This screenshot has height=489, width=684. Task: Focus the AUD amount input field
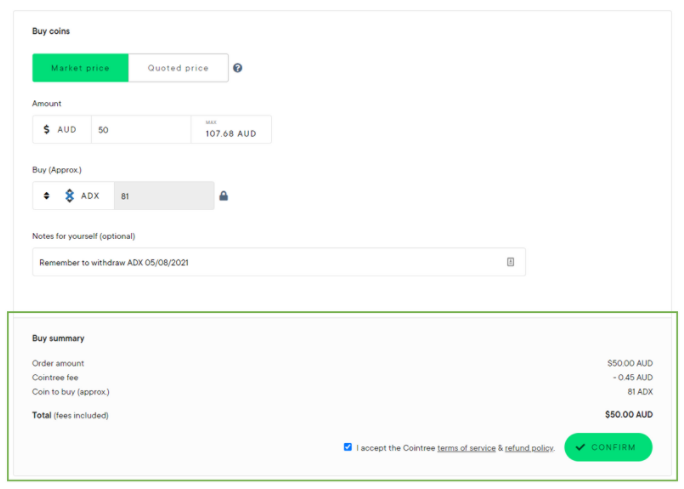[x=141, y=130]
